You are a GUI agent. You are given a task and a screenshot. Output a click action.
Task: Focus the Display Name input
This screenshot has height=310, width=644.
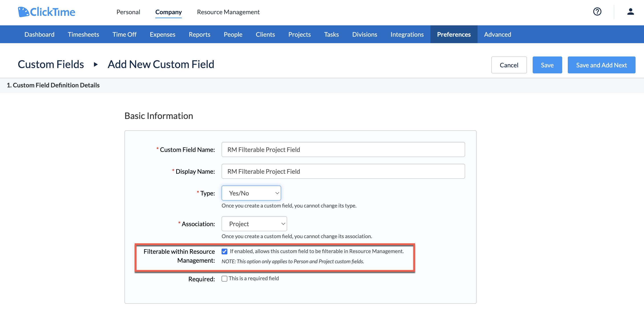343,171
